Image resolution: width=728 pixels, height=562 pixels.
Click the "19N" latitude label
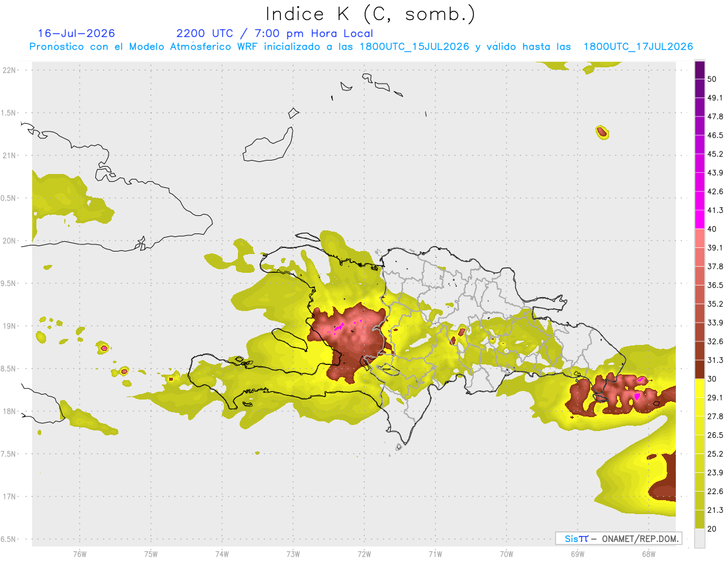click(10, 326)
